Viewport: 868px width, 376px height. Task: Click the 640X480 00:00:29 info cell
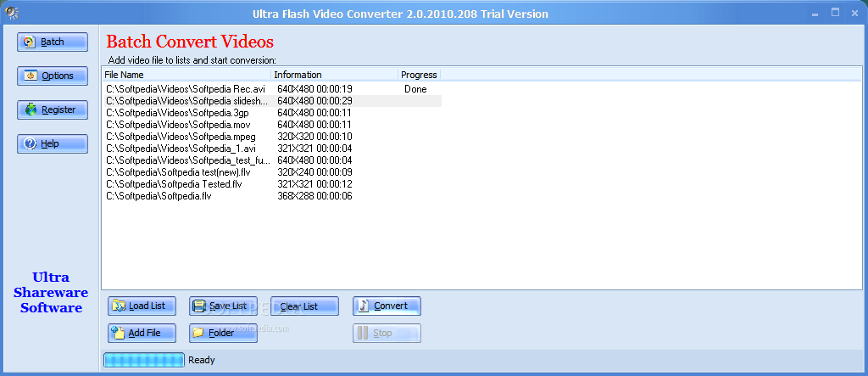point(314,101)
